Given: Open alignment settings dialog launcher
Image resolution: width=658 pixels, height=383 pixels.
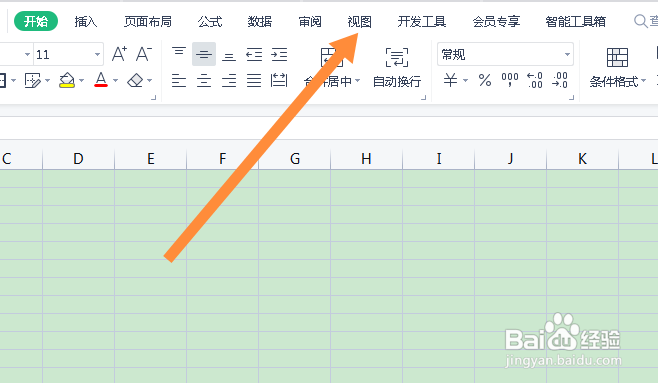Looking at the screenshot, I should click(x=423, y=98).
